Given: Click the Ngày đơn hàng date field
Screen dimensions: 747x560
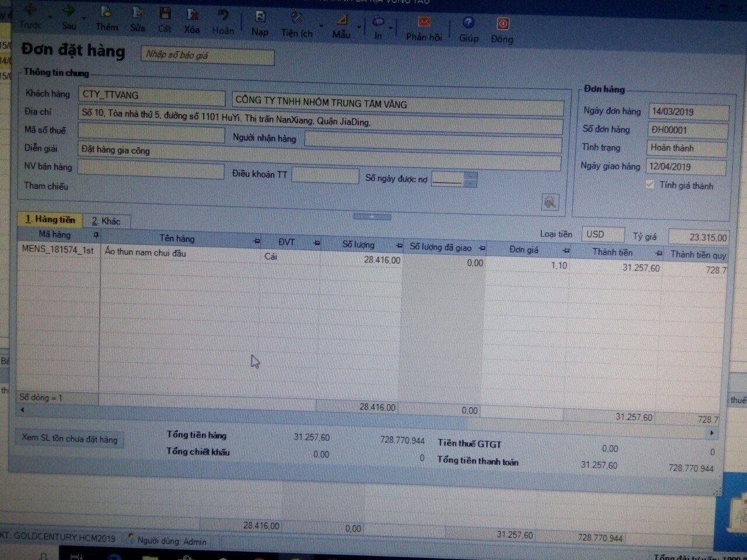Looking at the screenshot, I should click(688, 112).
